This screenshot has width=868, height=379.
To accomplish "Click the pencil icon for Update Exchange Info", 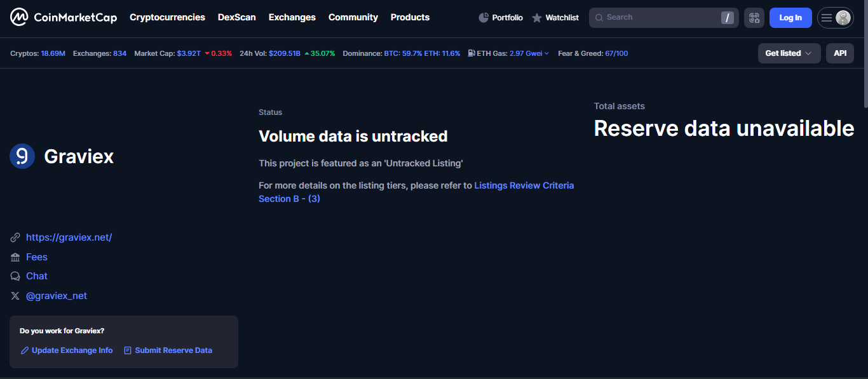I will click(25, 350).
